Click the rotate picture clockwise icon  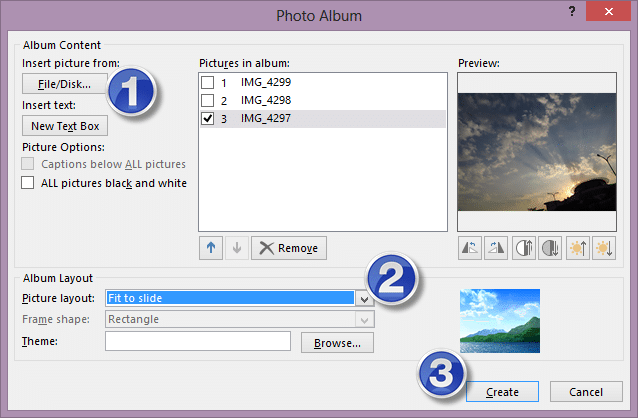tap(496, 249)
